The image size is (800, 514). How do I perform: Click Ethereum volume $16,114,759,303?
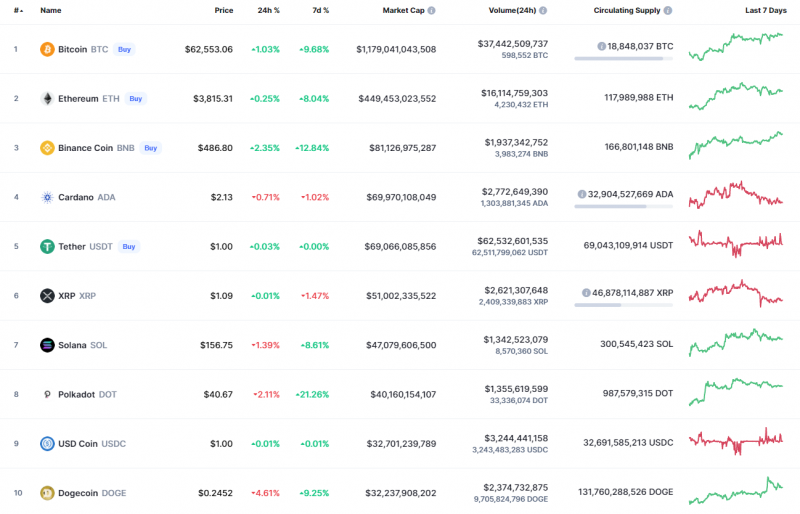coord(514,93)
